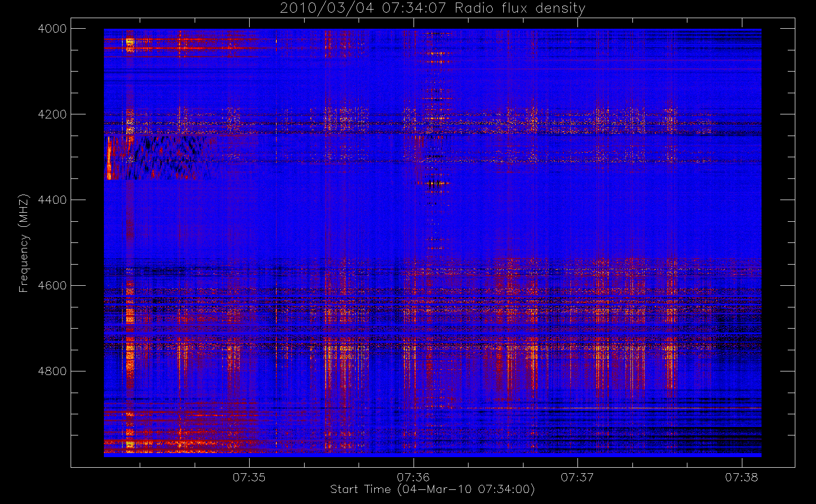Click the 4200 frequency tick label

coord(52,114)
